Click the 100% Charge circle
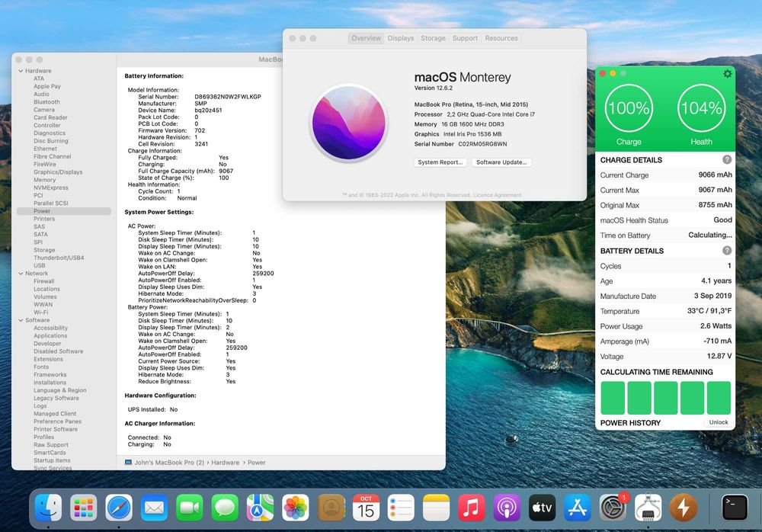This screenshot has height=532, width=762. tap(629, 108)
